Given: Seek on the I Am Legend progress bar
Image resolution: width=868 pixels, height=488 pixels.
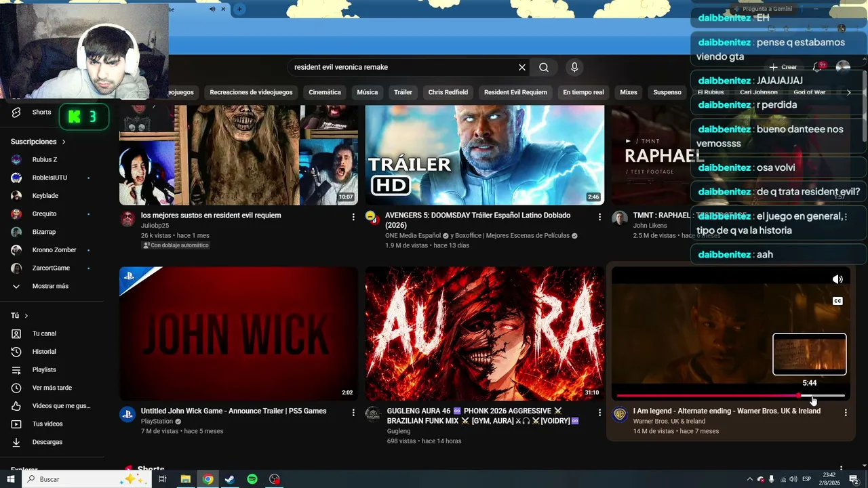Looking at the screenshot, I should 731,395.
